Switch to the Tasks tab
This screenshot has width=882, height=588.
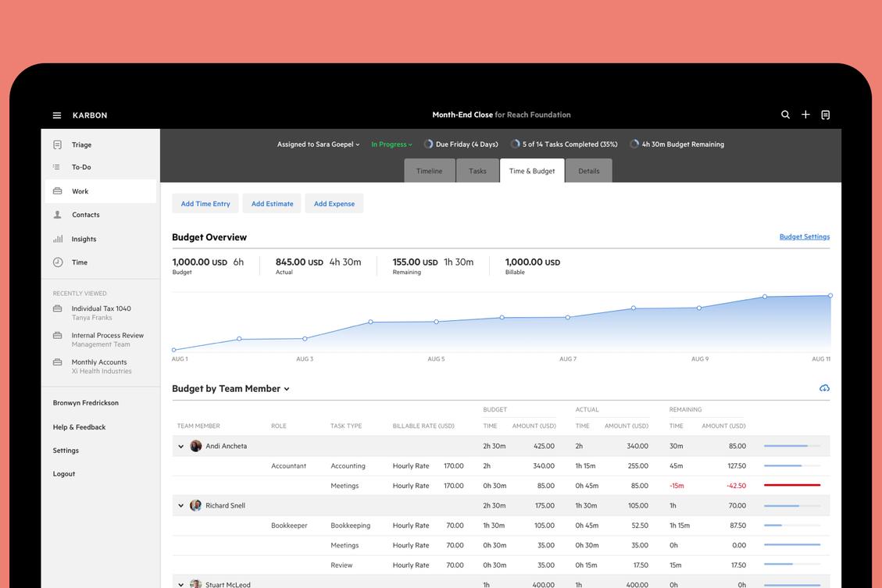coord(477,171)
